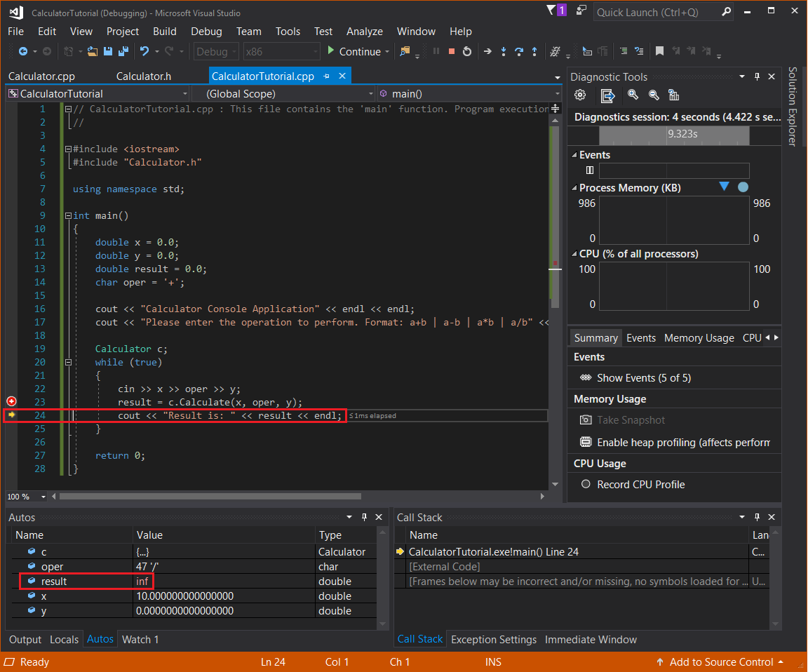Viewport: 808px width, 672px height.
Task: Toggle a bookmark in the toolbar
Action: point(660,51)
